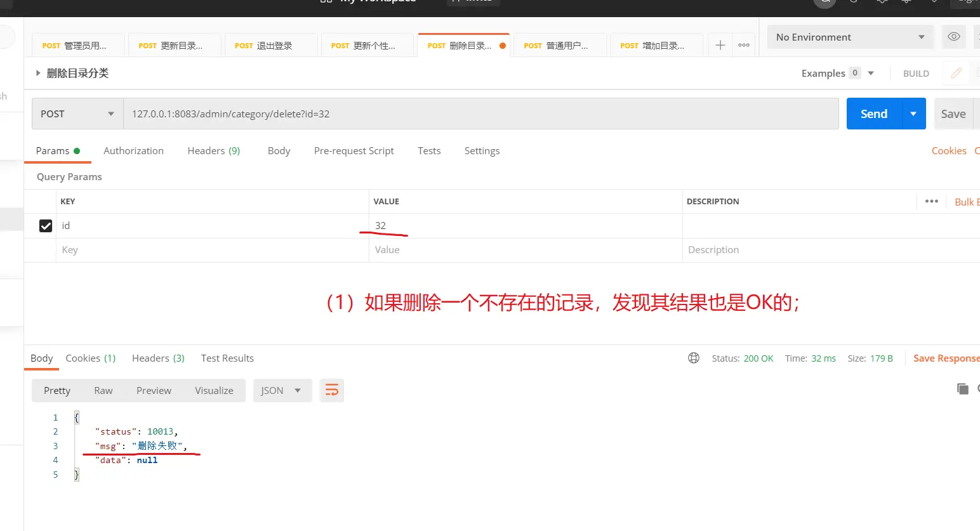
Task: Open the Send button dropdown arrow
Action: [x=913, y=114]
